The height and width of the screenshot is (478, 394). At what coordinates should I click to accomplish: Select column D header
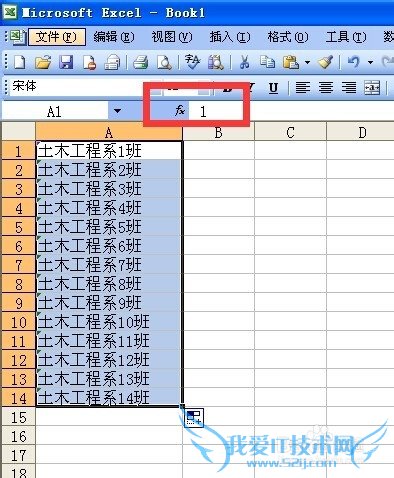click(361, 132)
